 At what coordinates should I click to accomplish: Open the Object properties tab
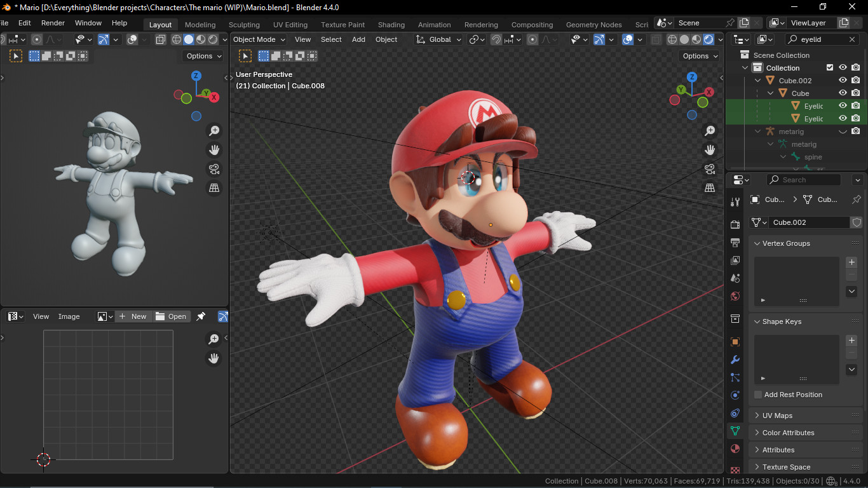(735, 341)
